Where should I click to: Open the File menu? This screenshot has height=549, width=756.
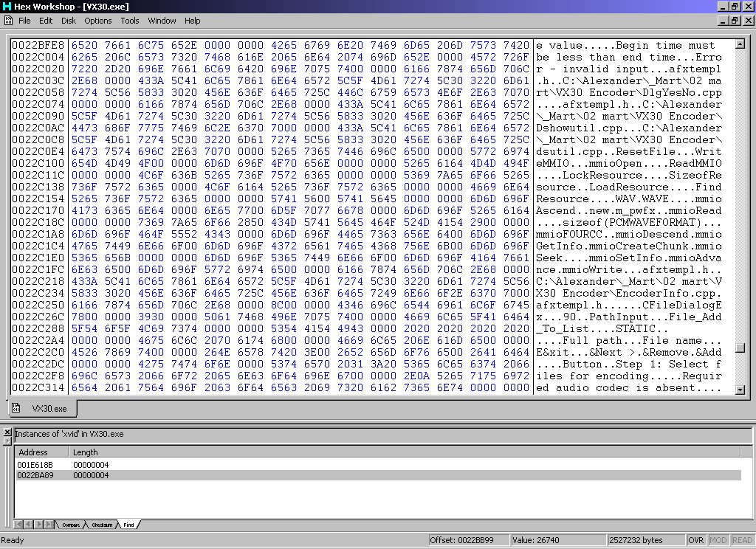[24, 21]
